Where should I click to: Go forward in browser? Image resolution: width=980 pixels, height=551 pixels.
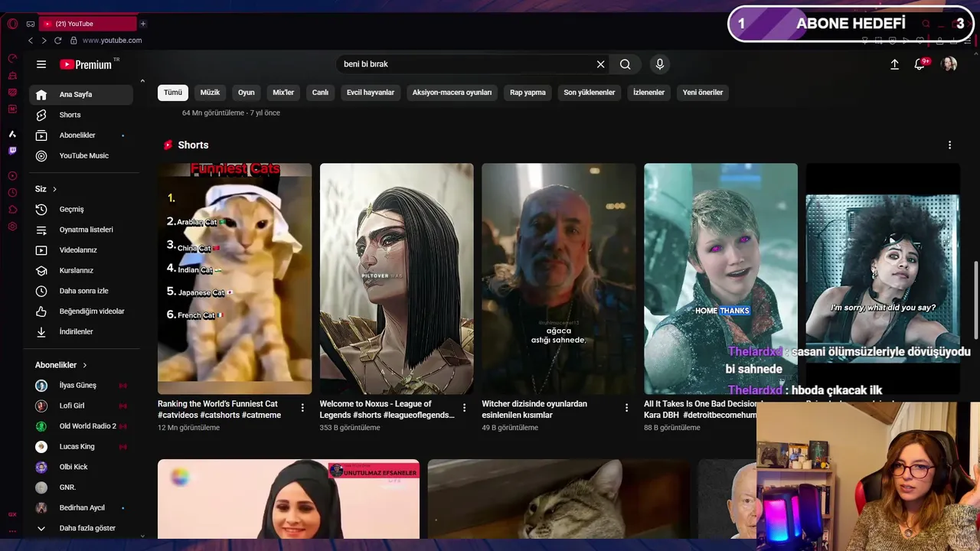(44, 41)
